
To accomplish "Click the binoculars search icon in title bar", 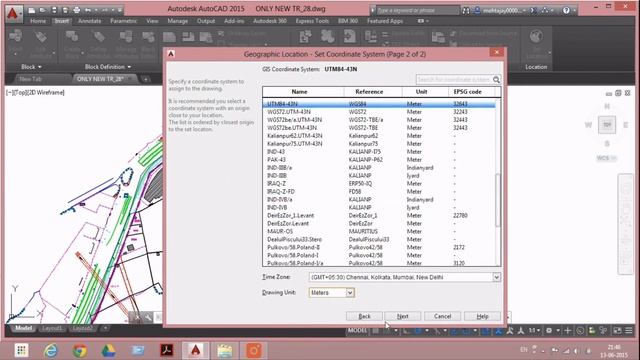I will click(466, 11).
